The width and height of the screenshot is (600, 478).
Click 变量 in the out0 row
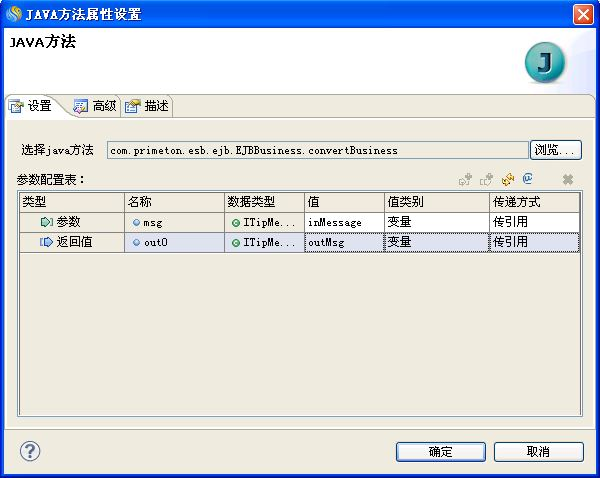point(437,242)
